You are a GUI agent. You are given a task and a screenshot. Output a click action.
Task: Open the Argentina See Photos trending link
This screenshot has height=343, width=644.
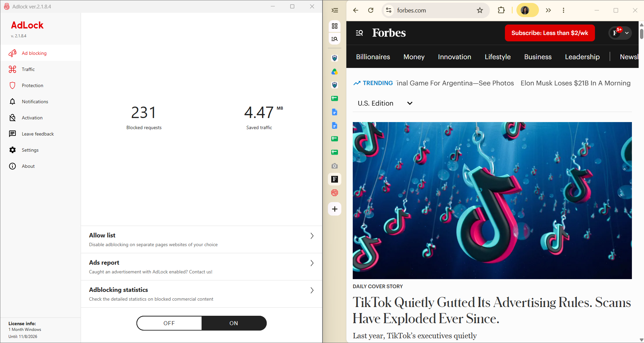click(x=455, y=83)
